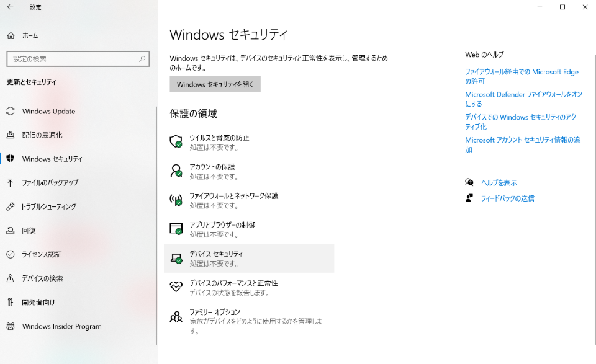Focus the 設定の検索 search field
596x364 pixels.
[78, 59]
